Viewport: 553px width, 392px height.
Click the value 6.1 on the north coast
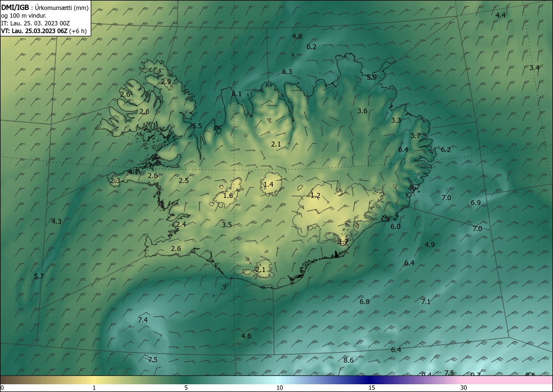pos(237,94)
